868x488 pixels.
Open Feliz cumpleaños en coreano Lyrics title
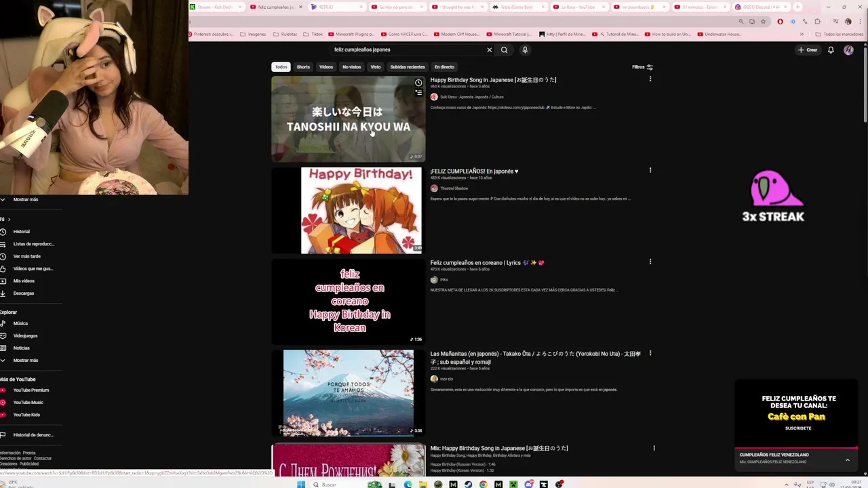coord(487,263)
